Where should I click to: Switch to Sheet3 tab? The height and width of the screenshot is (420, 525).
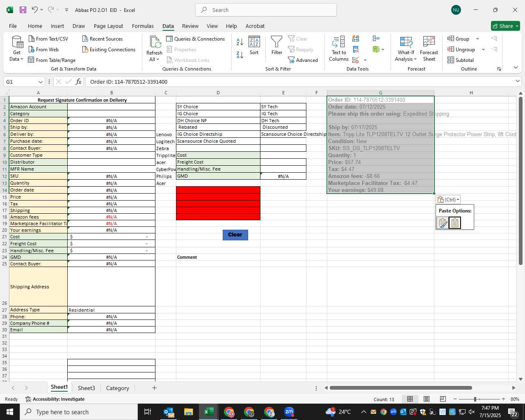pos(86,388)
